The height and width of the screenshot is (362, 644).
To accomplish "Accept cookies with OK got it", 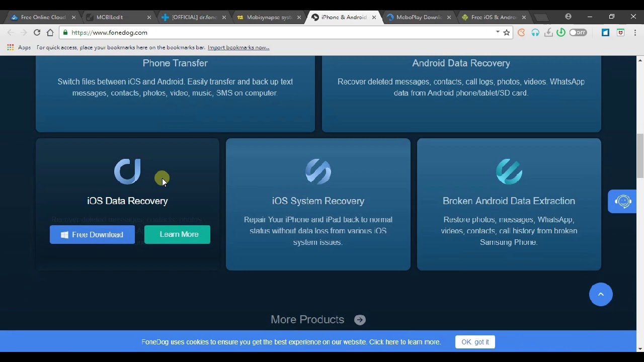I will pos(475,342).
